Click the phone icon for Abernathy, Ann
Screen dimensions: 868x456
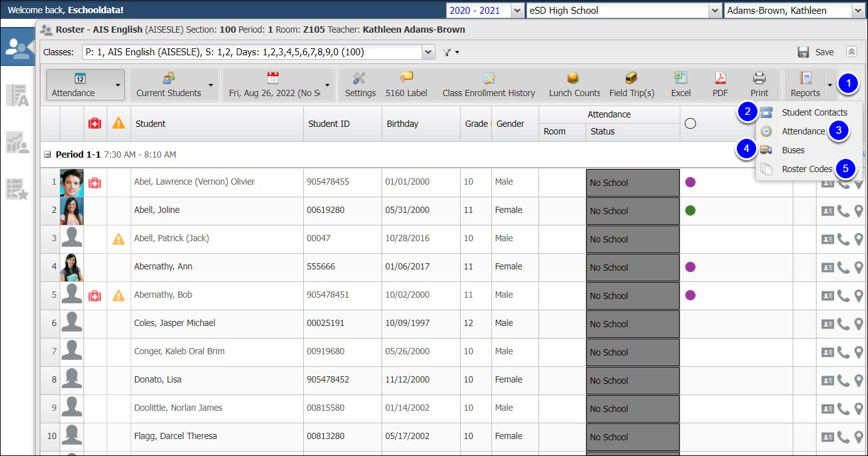coord(844,267)
